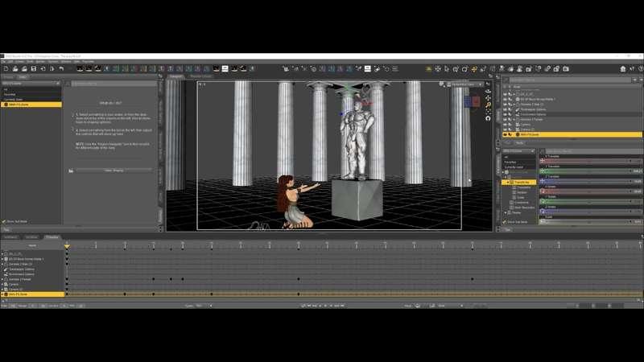
Task: Click the Import toolbar icon beside Save
Action: [43, 69]
